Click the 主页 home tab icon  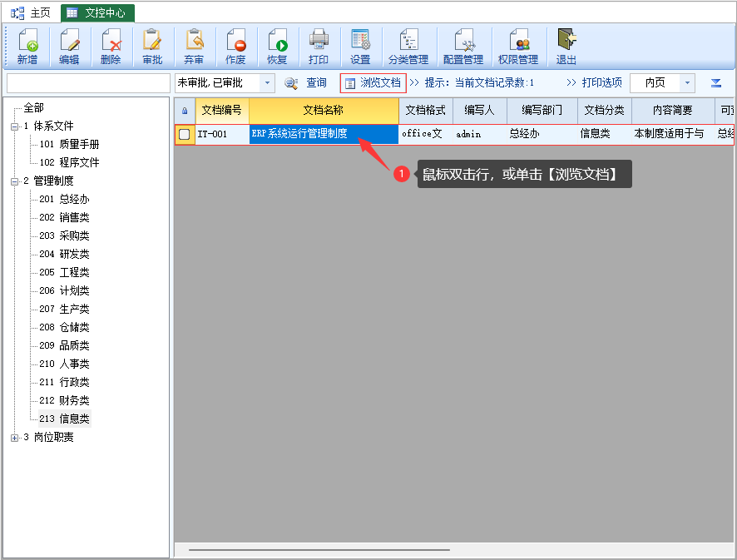click(17, 13)
